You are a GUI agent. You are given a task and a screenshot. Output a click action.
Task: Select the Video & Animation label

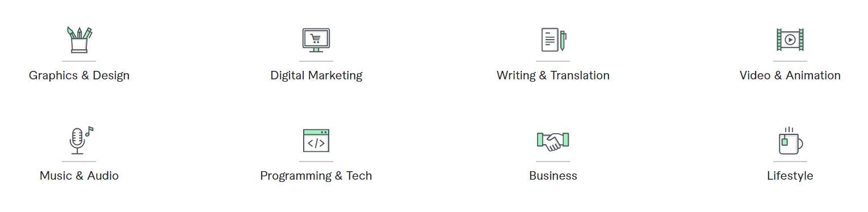click(790, 75)
